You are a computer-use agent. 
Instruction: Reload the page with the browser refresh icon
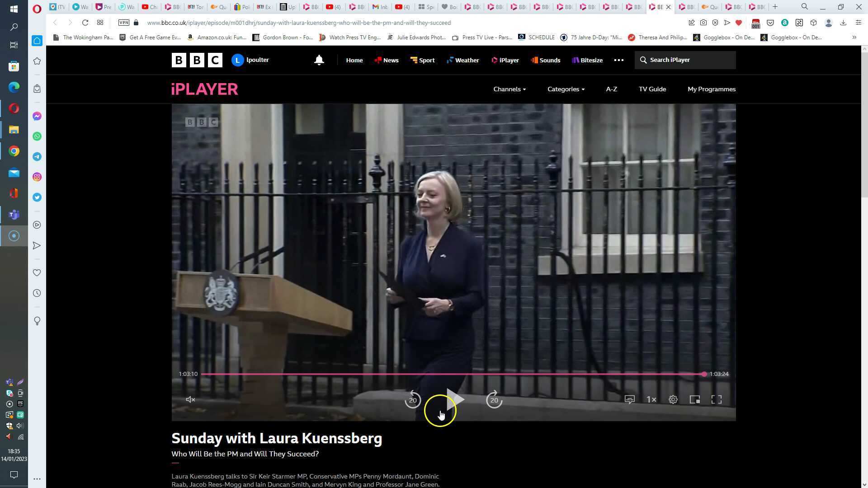point(85,23)
